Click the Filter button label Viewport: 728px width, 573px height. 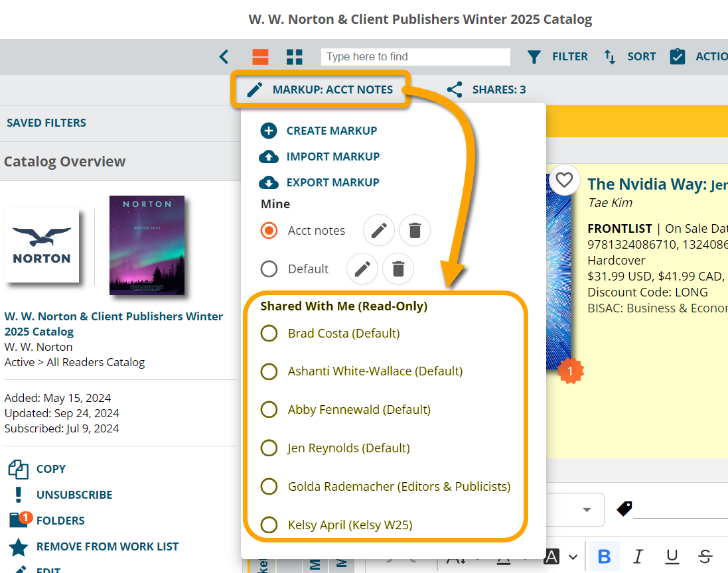pos(569,56)
